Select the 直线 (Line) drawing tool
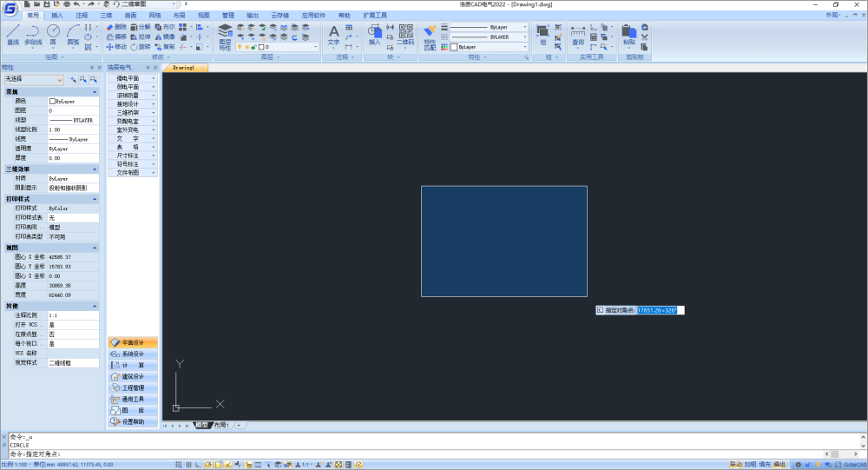The image size is (868, 470). (x=13, y=35)
